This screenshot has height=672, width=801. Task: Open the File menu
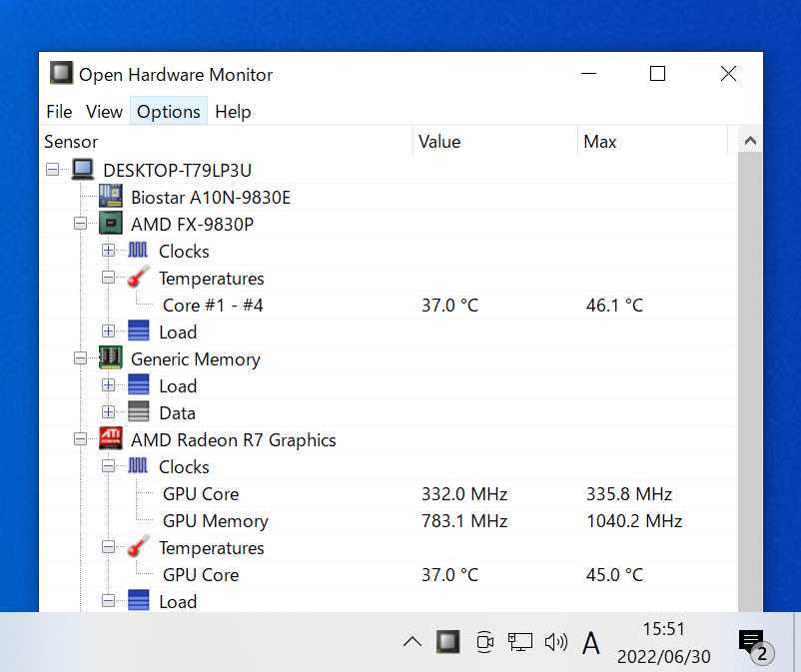click(x=59, y=111)
